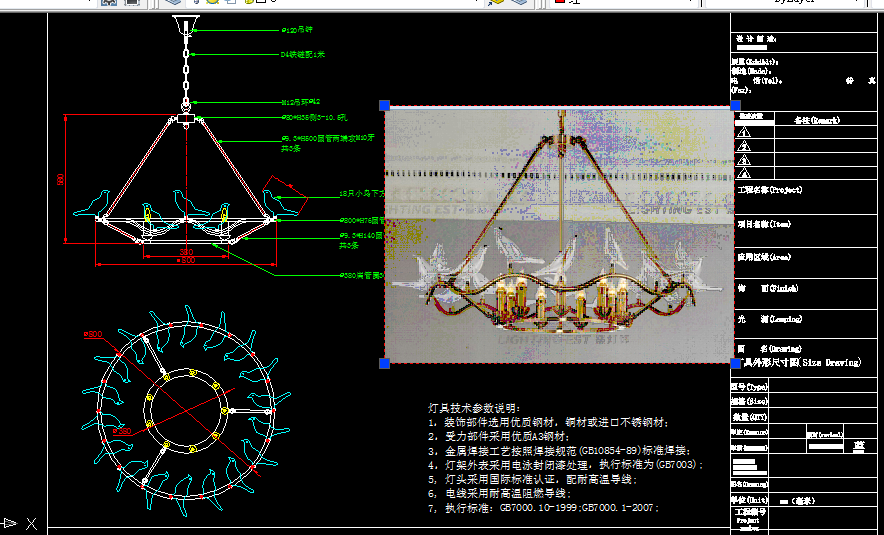
Task: Select the top-left blue grip of the image
Action: coord(384,105)
